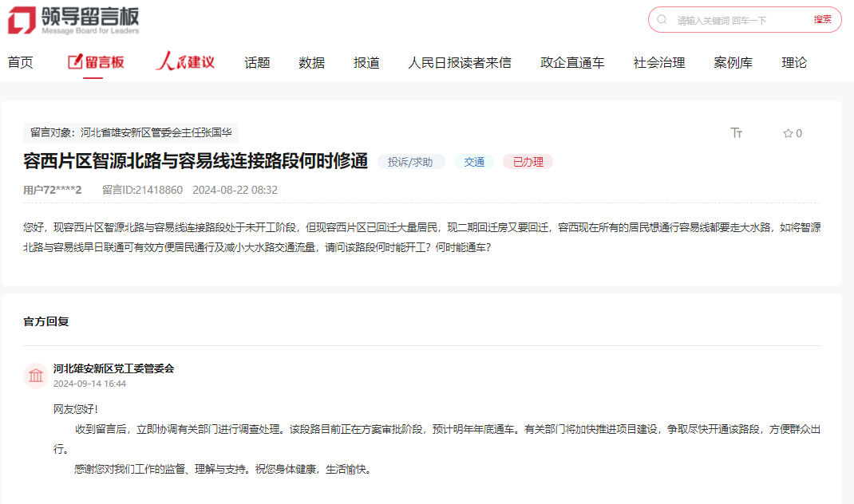
Task: Click the font size Tт icon
Action: [x=736, y=133]
